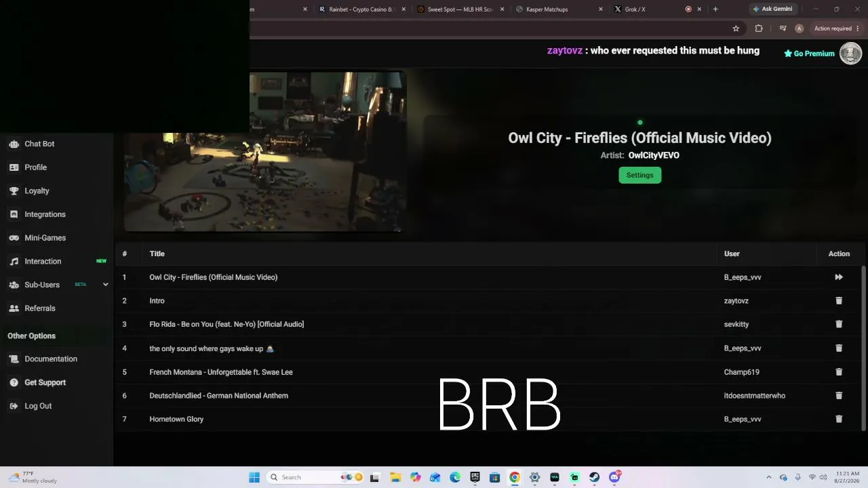868x488 pixels.
Task: Open the clock and date panel
Action: (x=848, y=477)
